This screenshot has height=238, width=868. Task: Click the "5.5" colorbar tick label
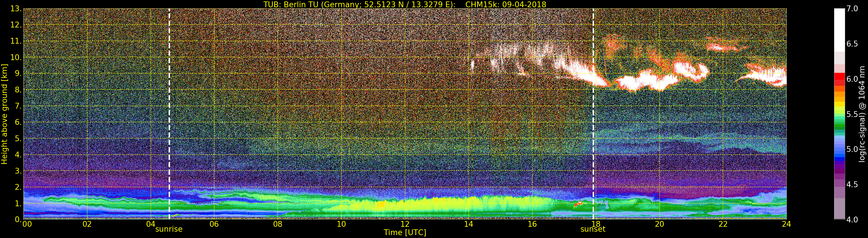tap(852, 114)
